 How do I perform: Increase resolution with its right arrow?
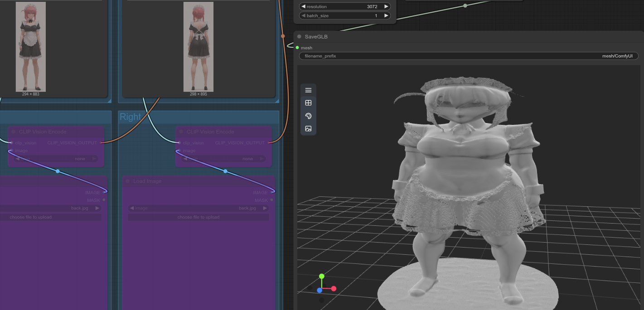386,6
